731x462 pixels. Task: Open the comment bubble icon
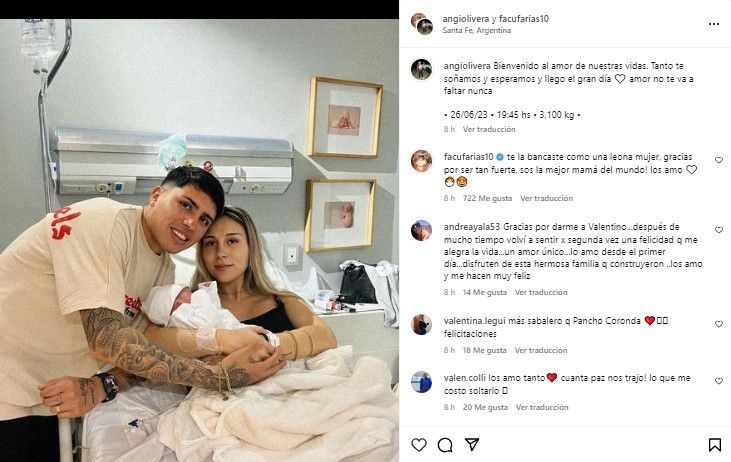pyautogui.click(x=445, y=445)
